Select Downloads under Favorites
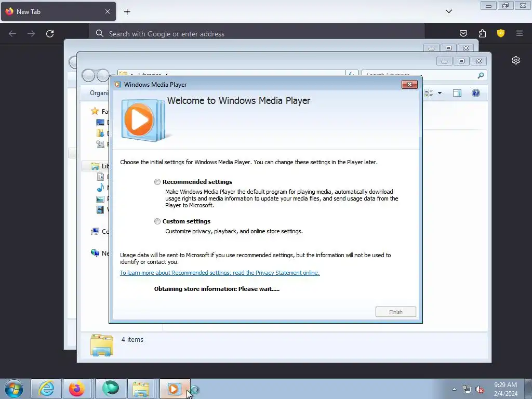Image resolution: width=532 pixels, height=399 pixels. coord(100,133)
